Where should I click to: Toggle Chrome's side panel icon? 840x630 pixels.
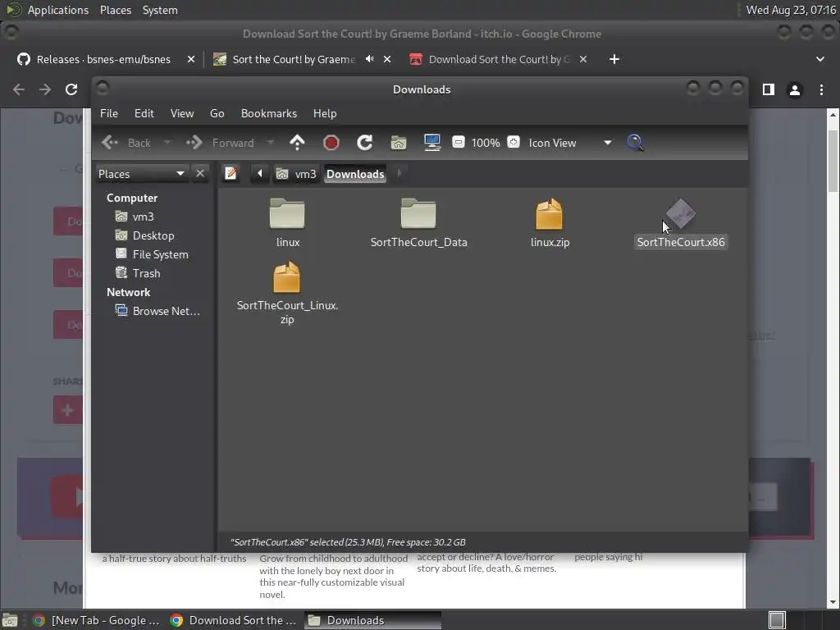[768, 89]
